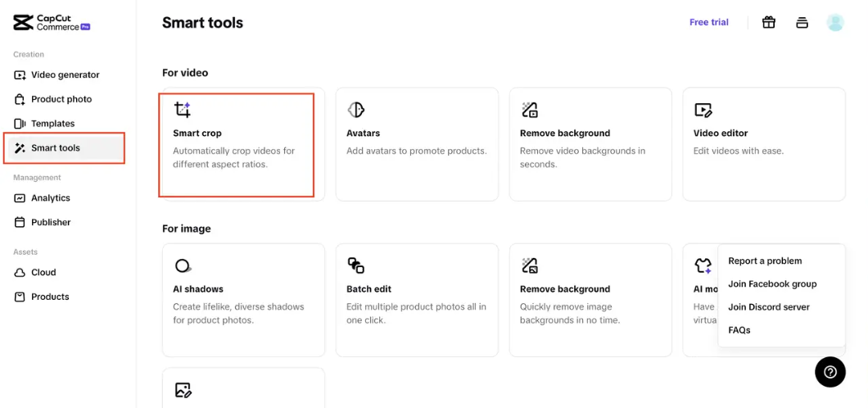This screenshot has width=868, height=408.
Task: Click the help question mark button
Action: 830,372
